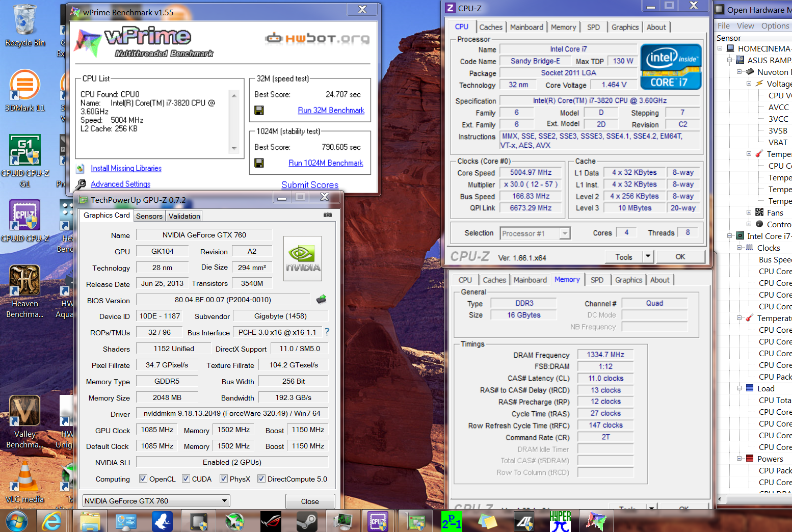Open Advanced Settings link in wPrime
Image resolution: width=792 pixels, height=532 pixels.
click(x=120, y=184)
